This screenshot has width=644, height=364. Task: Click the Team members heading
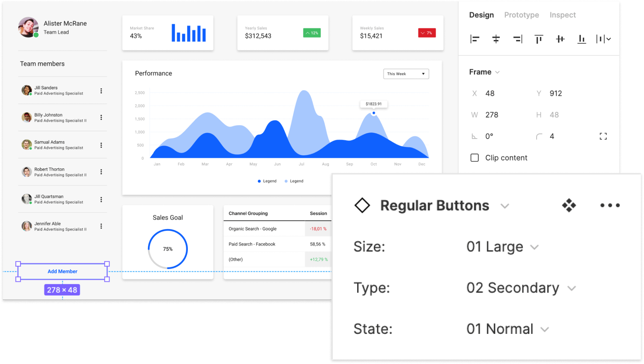point(42,64)
